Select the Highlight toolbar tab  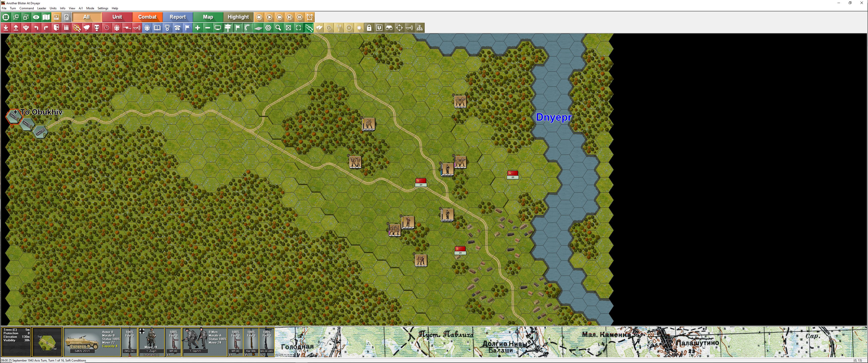click(x=238, y=17)
